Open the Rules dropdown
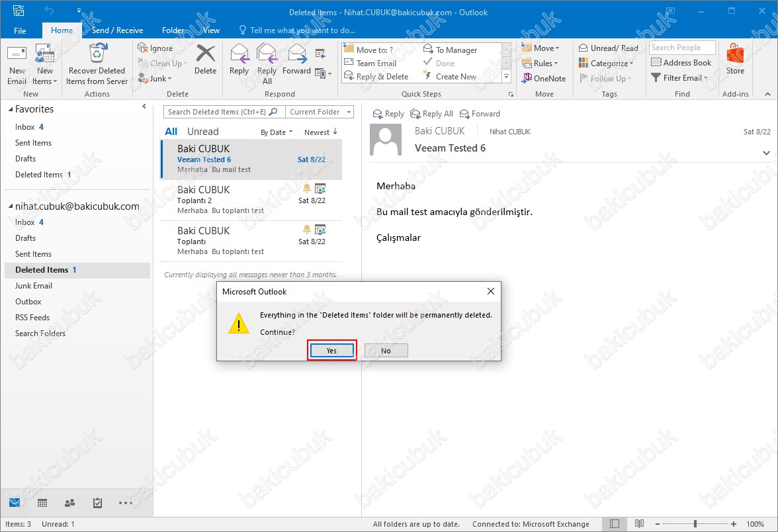The height and width of the screenshot is (532, 778). [540, 63]
